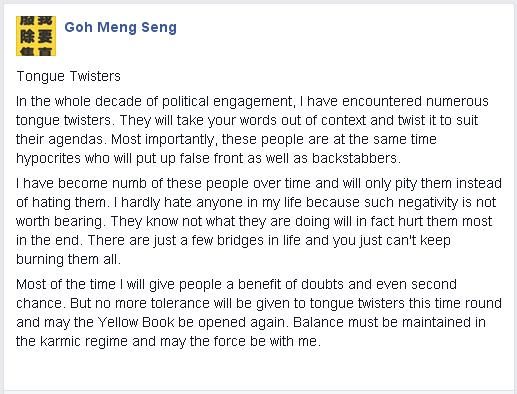Click the empty white area below the post text
Viewport: 517px width, 394px height.
(x=259, y=370)
